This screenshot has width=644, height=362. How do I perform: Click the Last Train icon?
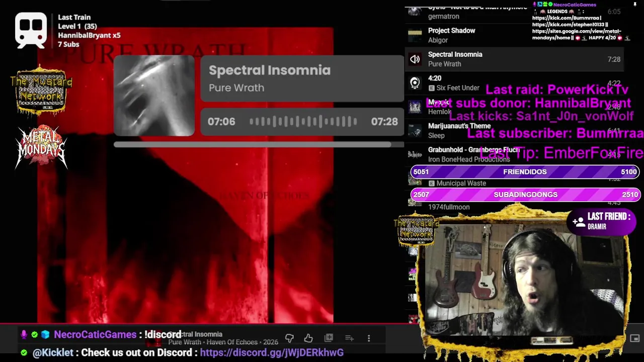31,31
